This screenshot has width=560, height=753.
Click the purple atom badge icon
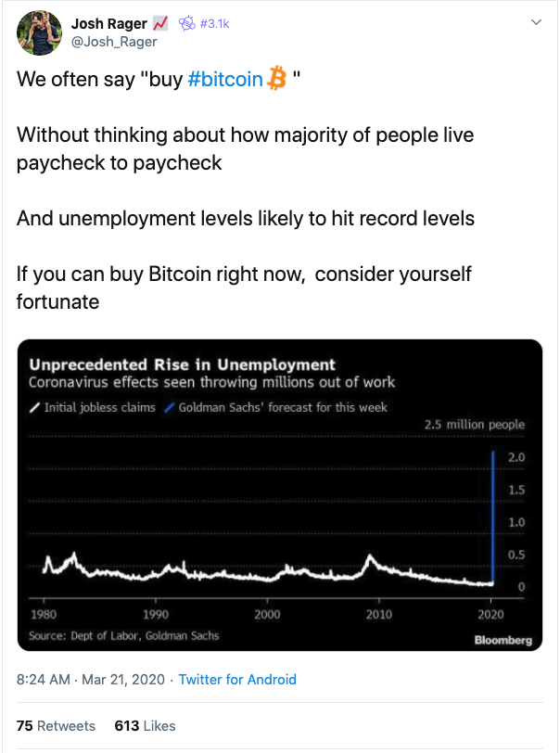pos(187,23)
